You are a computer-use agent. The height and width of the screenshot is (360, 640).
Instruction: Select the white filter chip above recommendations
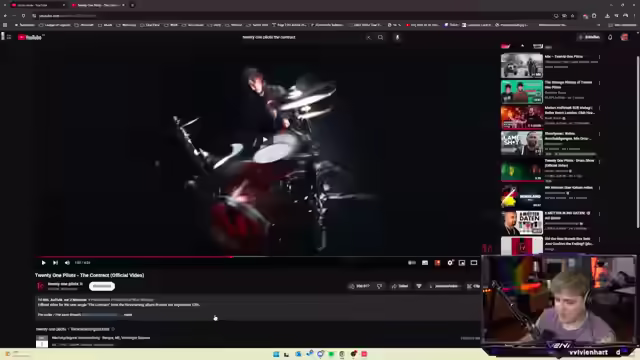538,46
